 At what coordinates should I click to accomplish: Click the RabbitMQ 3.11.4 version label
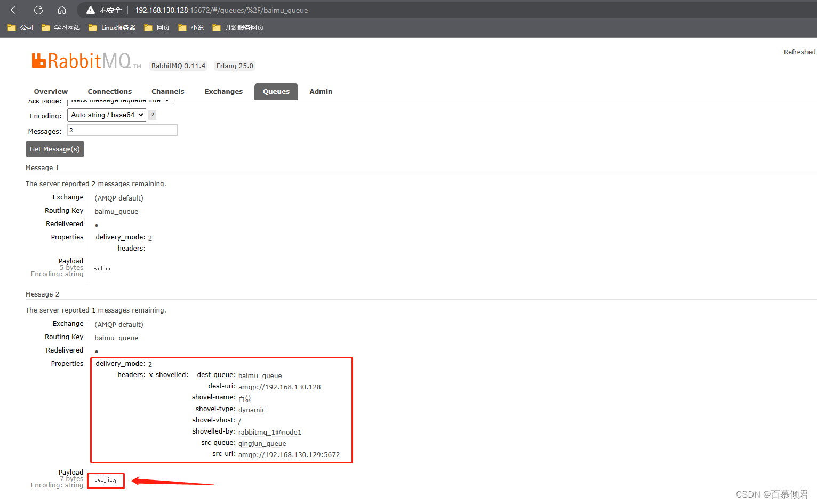click(178, 66)
